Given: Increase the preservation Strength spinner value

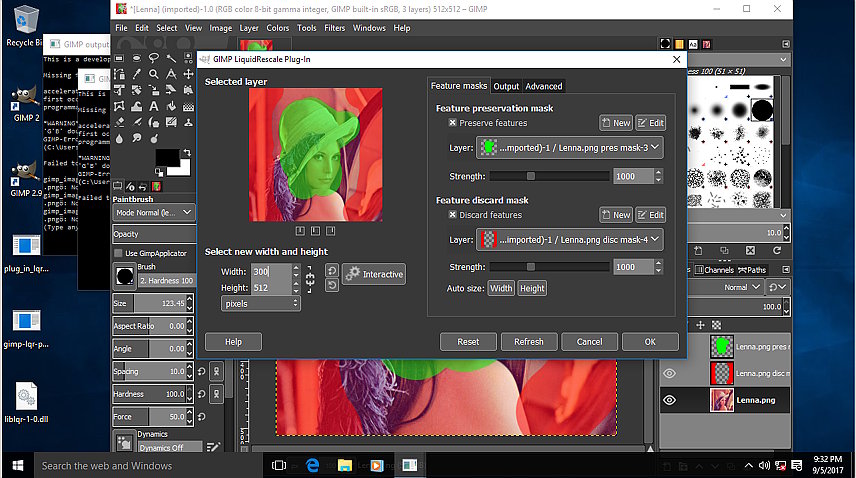Looking at the screenshot, I should click(658, 173).
